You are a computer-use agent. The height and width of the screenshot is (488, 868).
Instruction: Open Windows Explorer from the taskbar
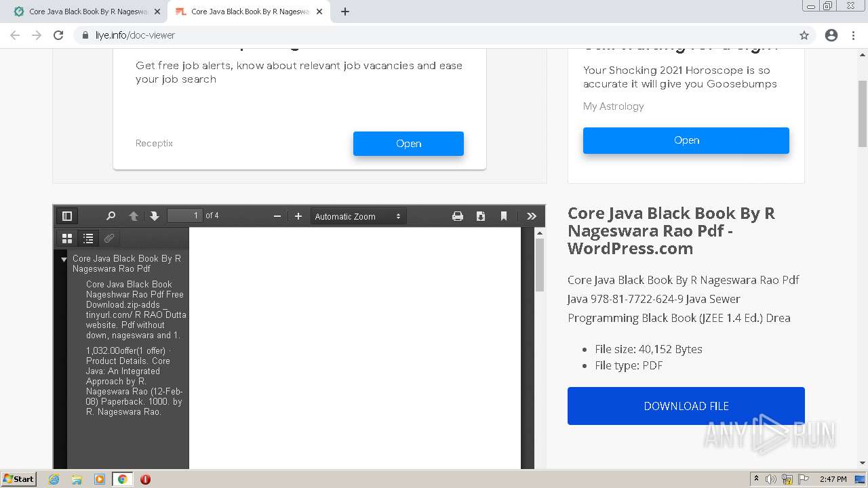tap(77, 479)
